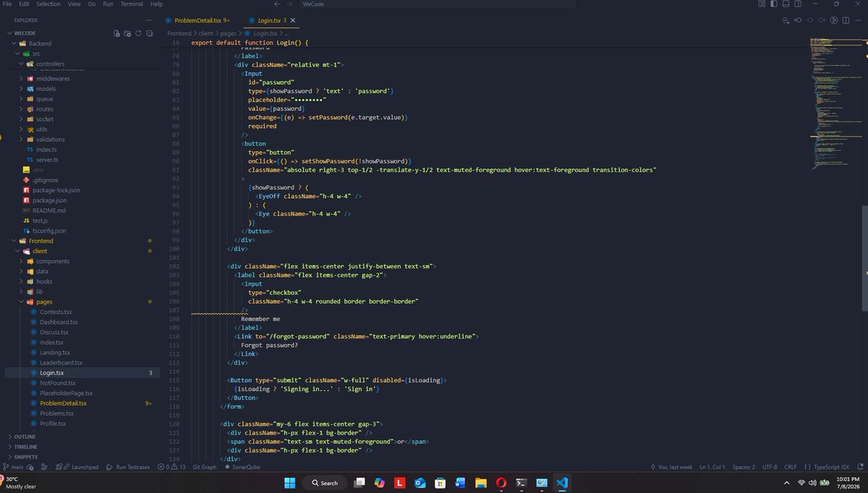
Task: Collapse all folders in Explorer
Action: (x=149, y=33)
